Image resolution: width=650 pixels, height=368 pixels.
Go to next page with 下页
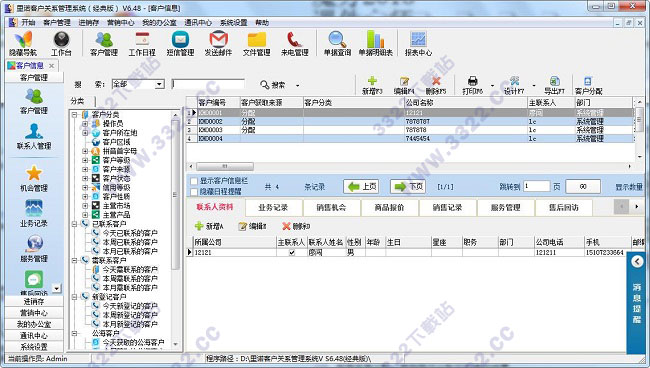(408, 186)
